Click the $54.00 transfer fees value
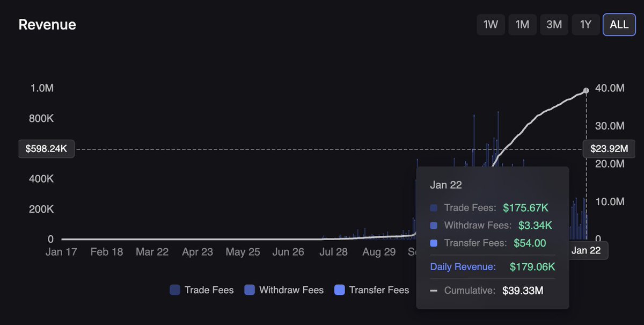The height and width of the screenshot is (325, 644). pyautogui.click(x=530, y=243)
